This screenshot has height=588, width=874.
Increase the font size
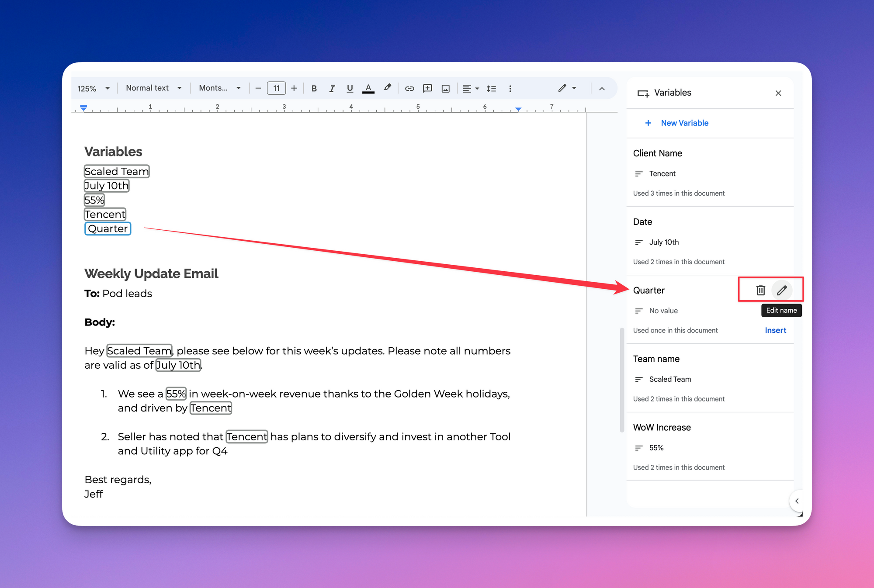tap(294, 89)
